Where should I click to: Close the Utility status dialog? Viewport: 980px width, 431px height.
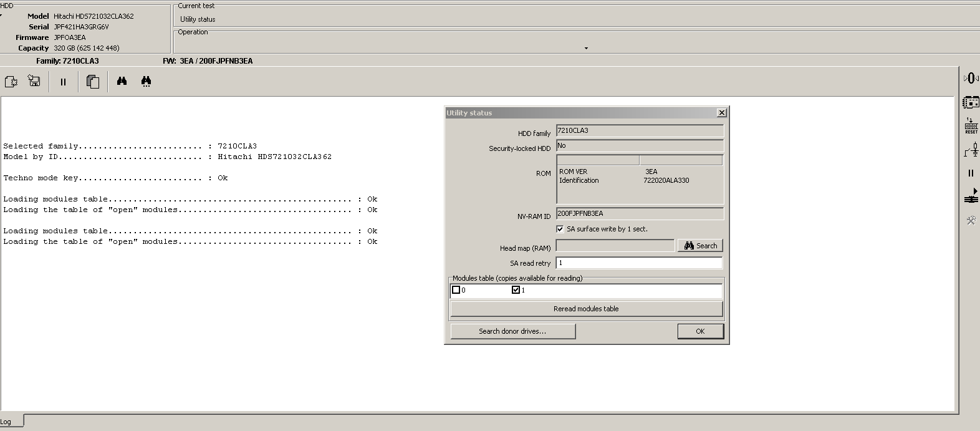click(721, 113)
